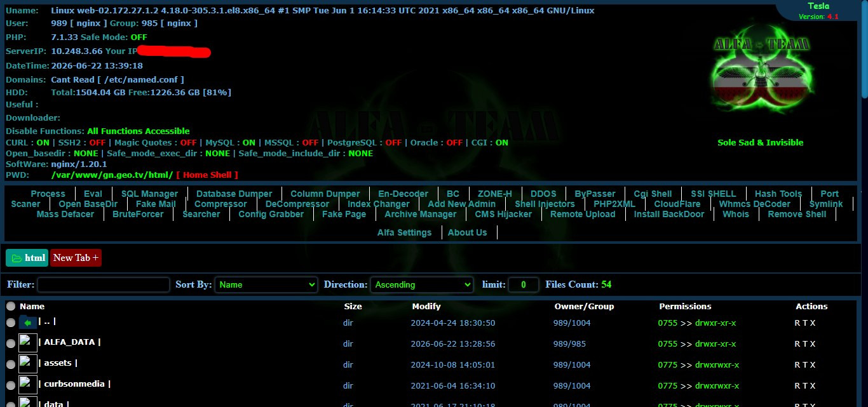868x407 pixels.
Task: Open Archive Manager
Action: coord(421,214)
